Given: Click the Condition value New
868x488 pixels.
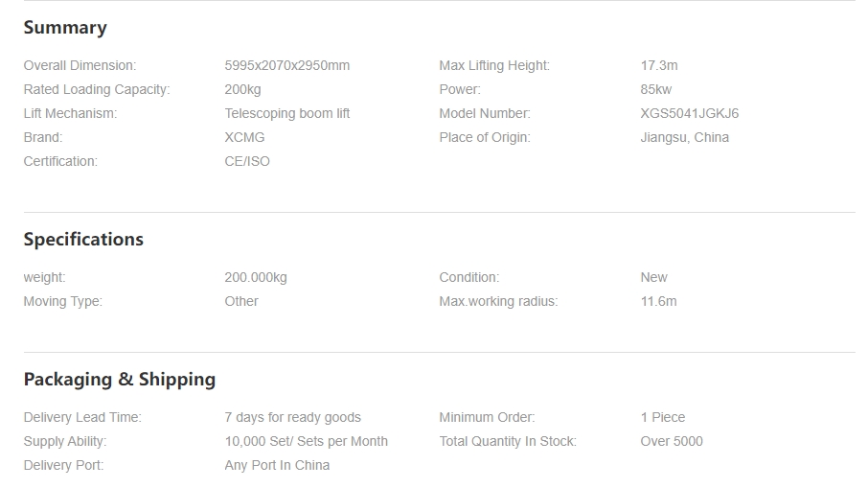Looking at the screenshot, I should [x=653, y=277].
